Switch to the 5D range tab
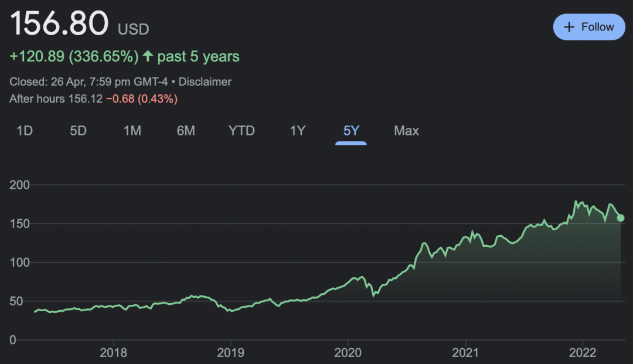633x364 pixels. click(78, 131)
